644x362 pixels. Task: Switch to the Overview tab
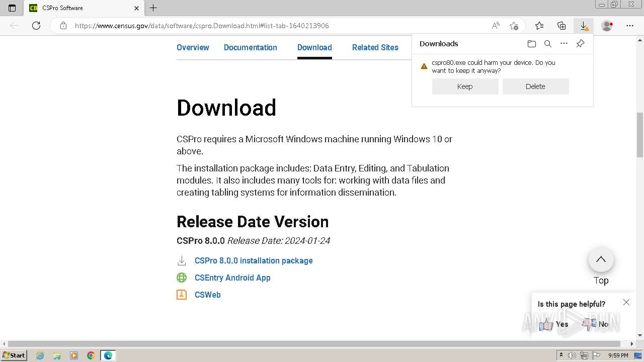(x=193, y=47)
